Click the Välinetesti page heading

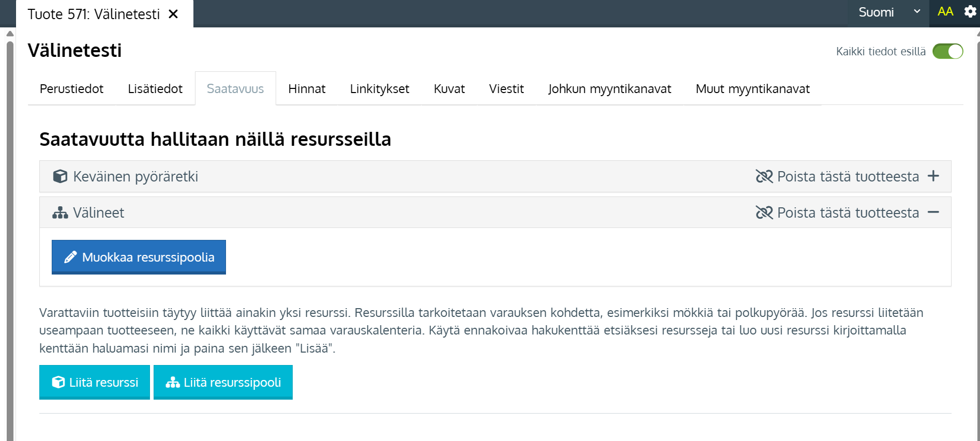(x=74, y=50)
